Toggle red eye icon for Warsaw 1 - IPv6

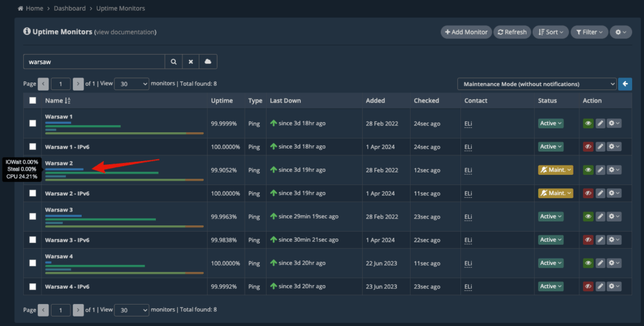click(x=588, y=147)
